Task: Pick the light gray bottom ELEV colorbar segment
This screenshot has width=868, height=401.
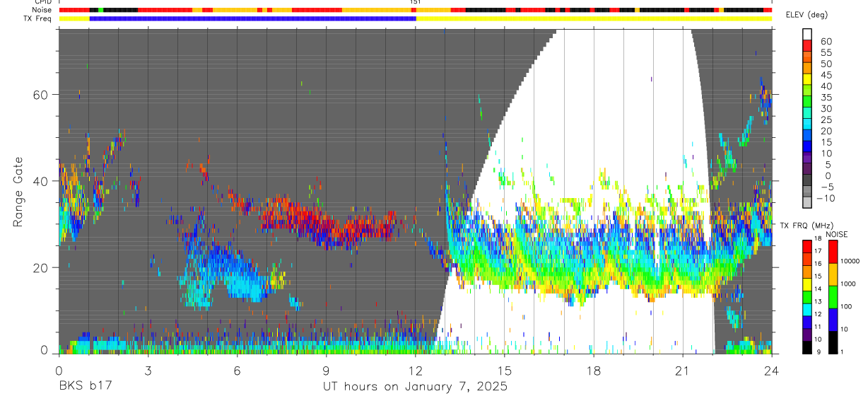Action: tap(807, 204)
